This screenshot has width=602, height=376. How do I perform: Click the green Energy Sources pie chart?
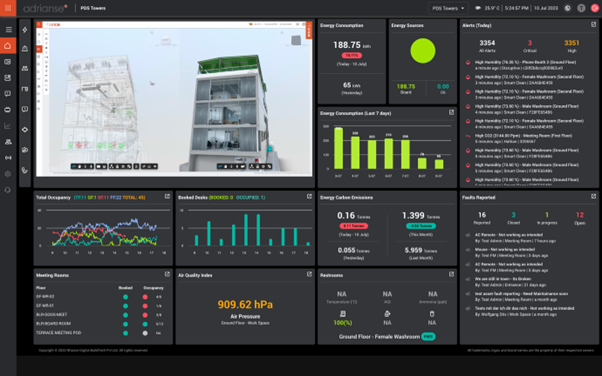423,51
